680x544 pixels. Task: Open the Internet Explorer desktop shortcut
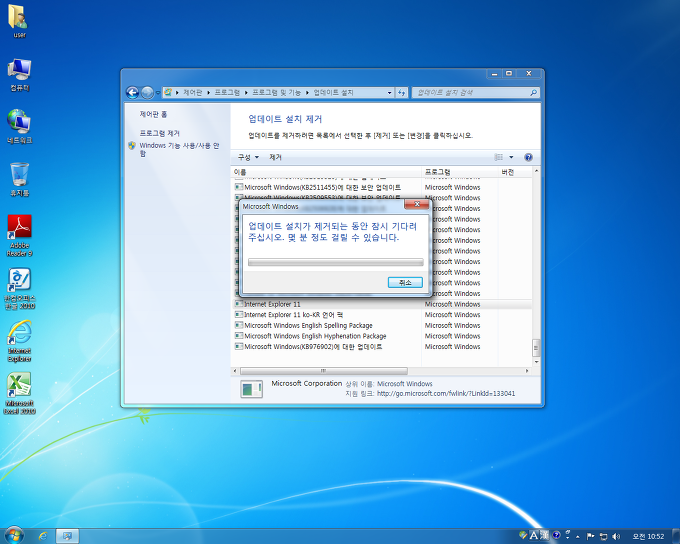[20, 341]
